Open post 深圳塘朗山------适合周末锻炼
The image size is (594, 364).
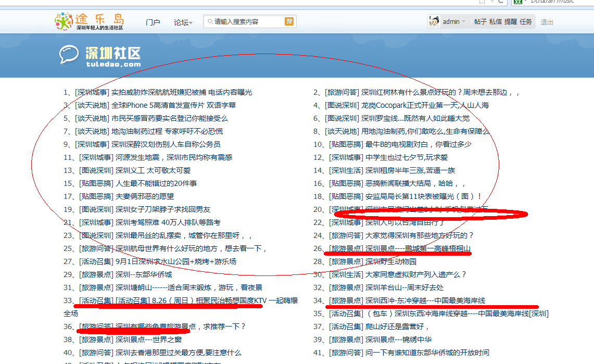(188, 288)
